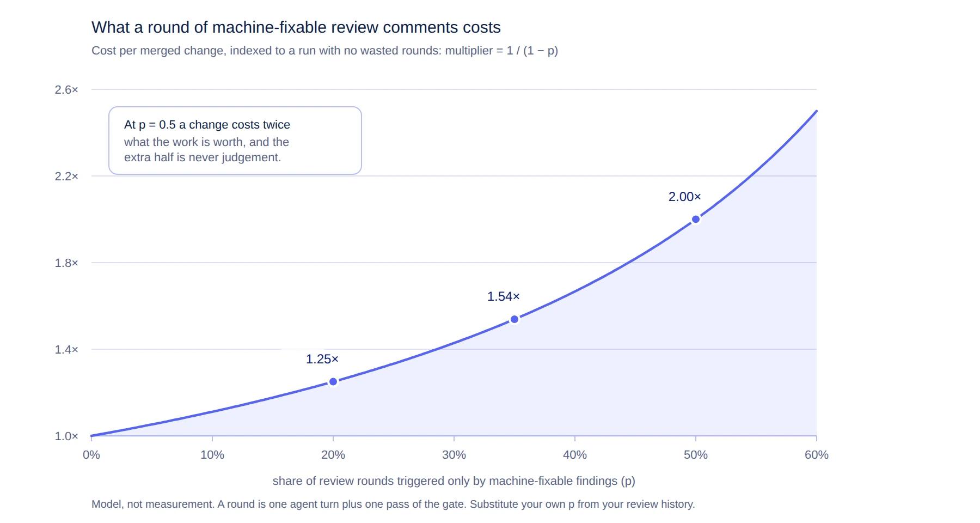
Task: Click the 2.00× value label
Action: pyautogui.click(x=685, y=197)
